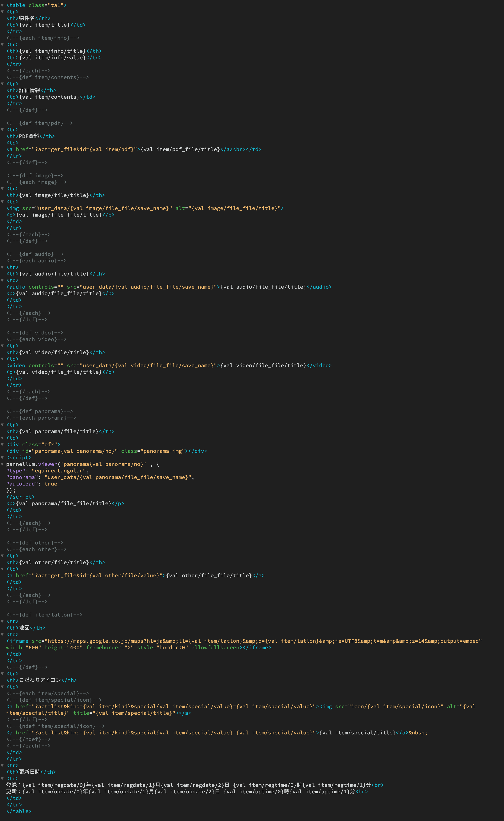Collapse the tr node above {val item/info/title}
The width and height of the screenshot is (504, 821).
[2, 45]
